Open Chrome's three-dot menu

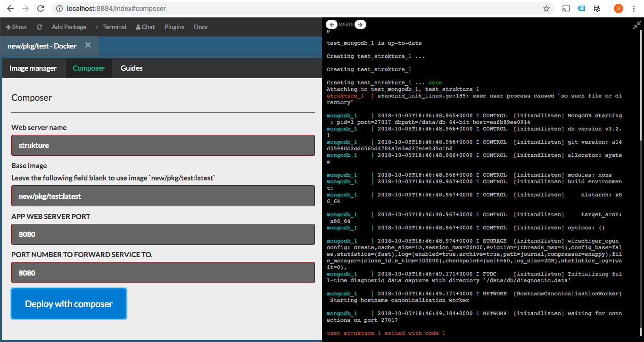[634, 8]
